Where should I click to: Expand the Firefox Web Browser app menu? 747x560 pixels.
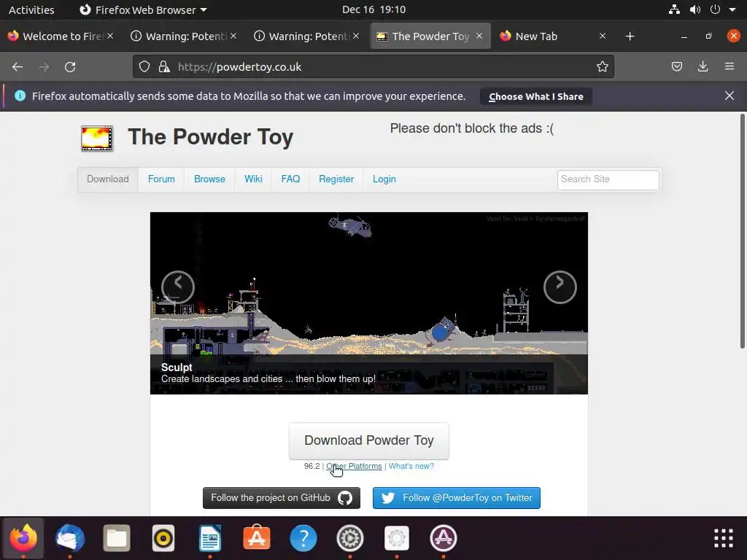tap(143, 9)
